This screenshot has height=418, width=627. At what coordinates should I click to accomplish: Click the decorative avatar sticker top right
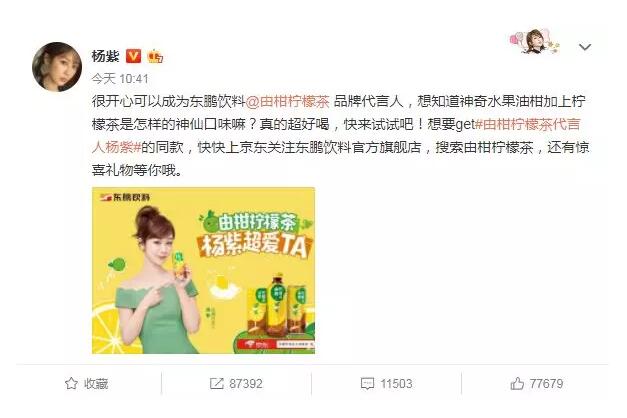(x=535, y=42)
